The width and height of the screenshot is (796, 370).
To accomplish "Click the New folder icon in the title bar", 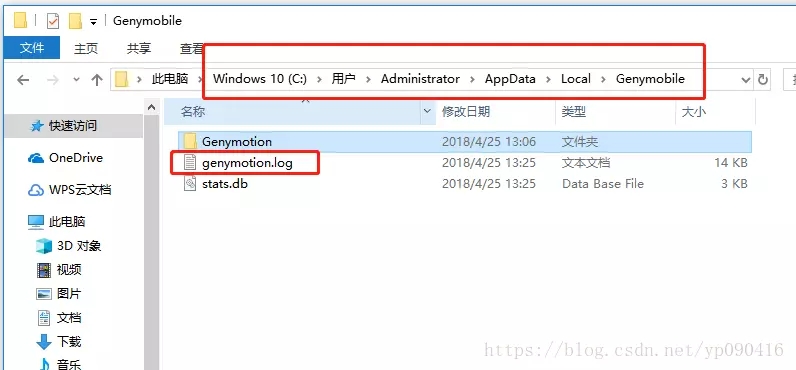I will pyautogui.click(x=75, y=21).
